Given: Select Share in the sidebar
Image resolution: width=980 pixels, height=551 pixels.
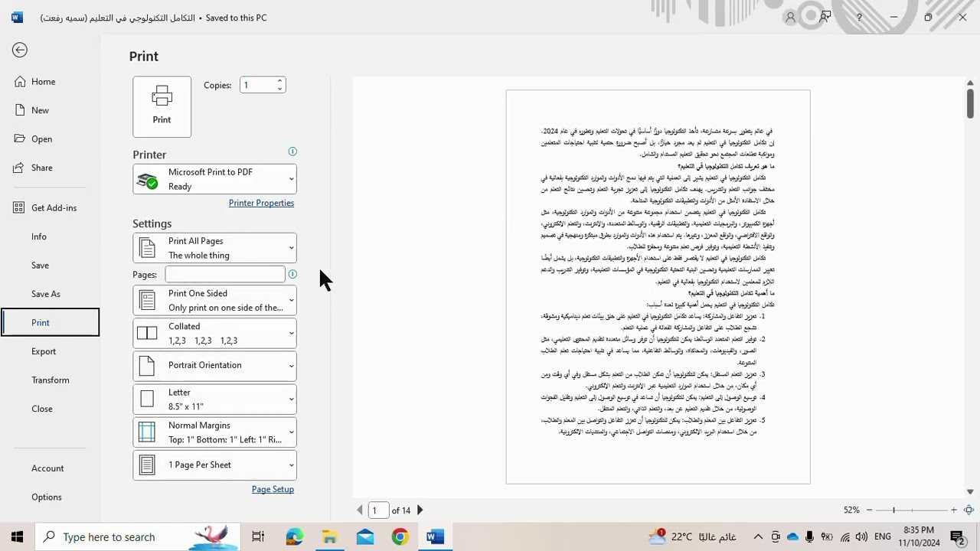Looking at the screenshot, I should tap(41, 168).
